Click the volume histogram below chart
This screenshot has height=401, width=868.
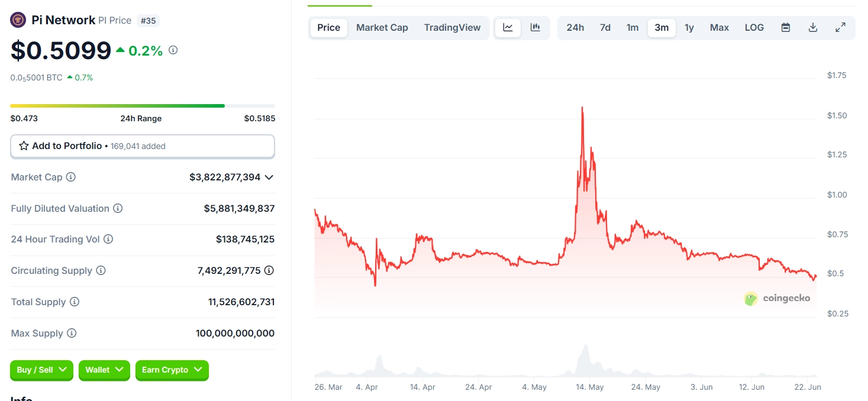pyautogui.click(x=565, y=362)
